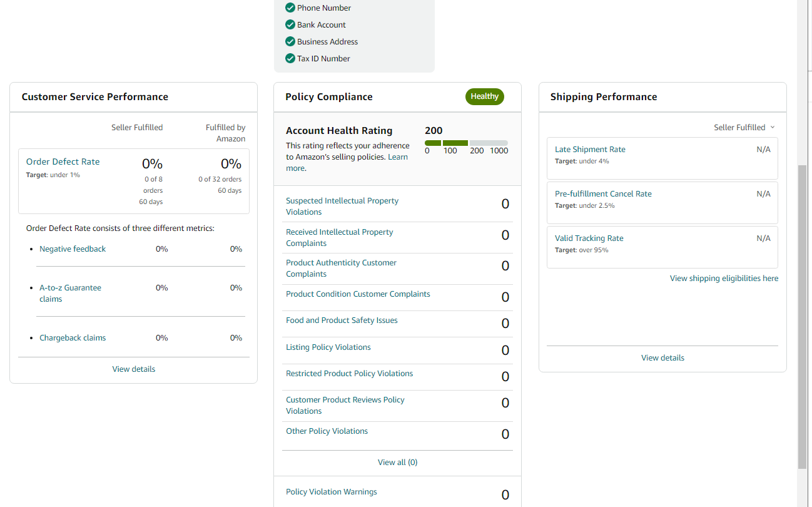
Task: Open Suspected Intellectual Property Violations
Action: click(342, 206)
